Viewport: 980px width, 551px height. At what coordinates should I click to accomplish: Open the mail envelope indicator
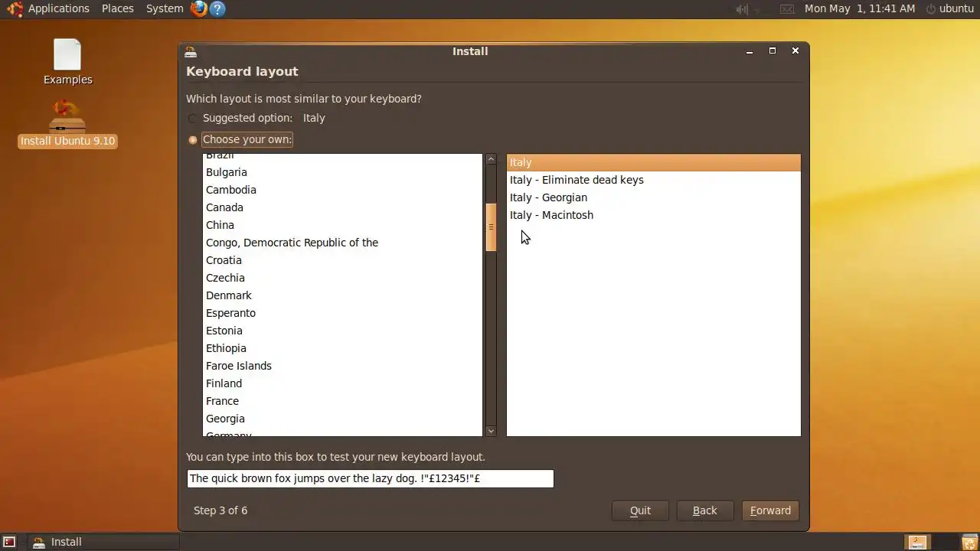(787, 9)
